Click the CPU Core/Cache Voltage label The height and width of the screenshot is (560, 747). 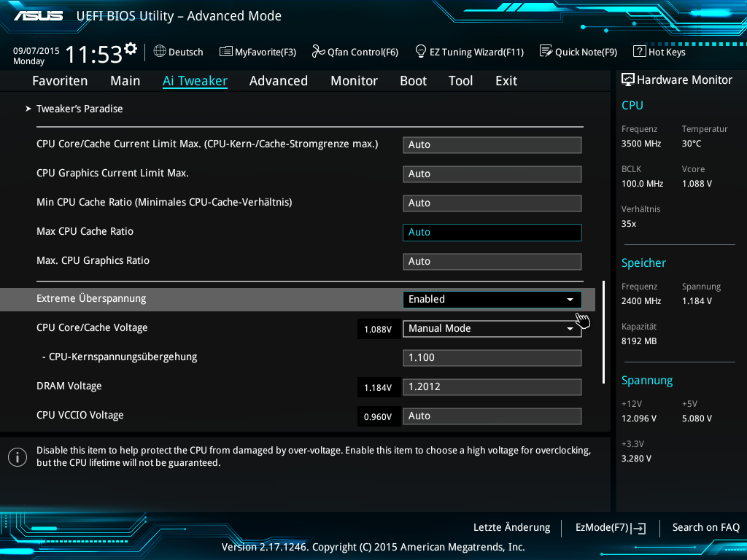point(92,327)
